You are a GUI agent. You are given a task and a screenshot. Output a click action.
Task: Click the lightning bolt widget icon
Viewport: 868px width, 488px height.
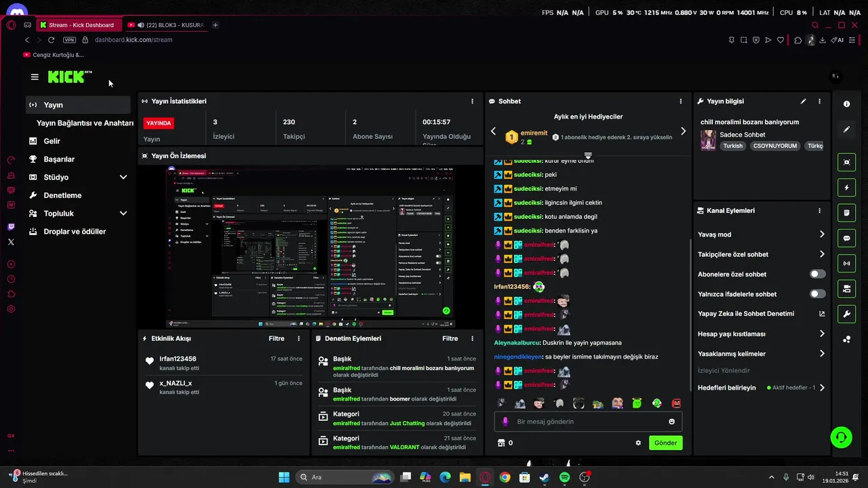[846, 188]
